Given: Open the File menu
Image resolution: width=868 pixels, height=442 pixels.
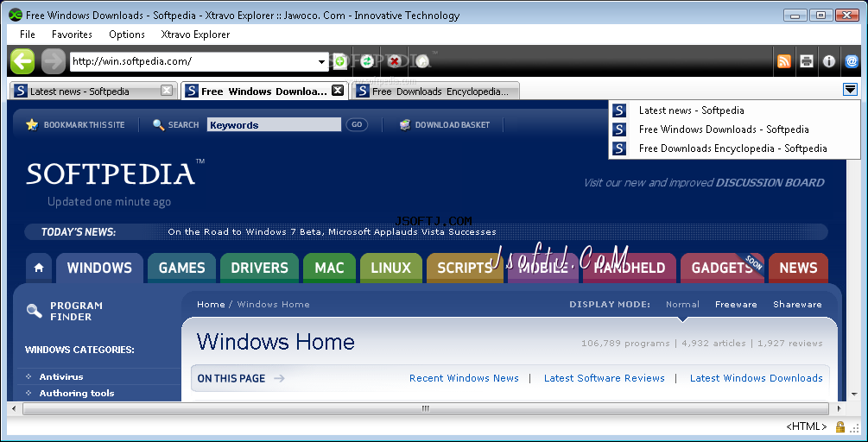Looking at the screenshot, I should tap(27, 35).
